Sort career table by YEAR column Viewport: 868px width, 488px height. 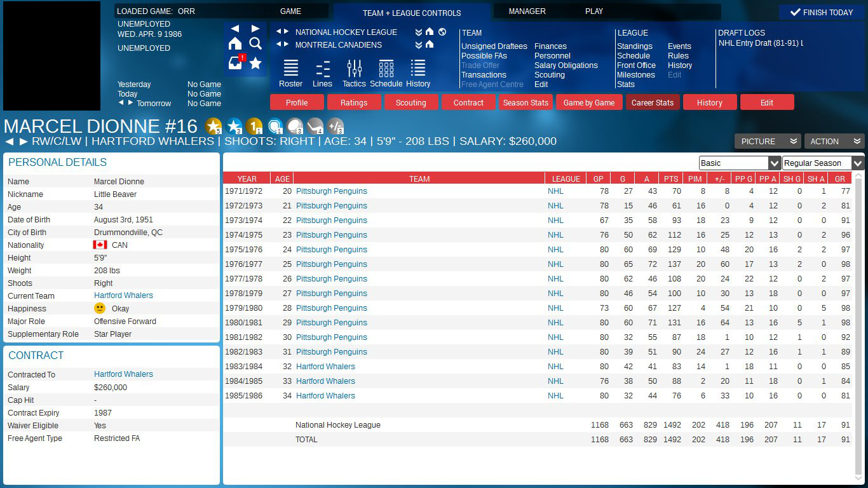pyautogui.click(x=247, y=179)
